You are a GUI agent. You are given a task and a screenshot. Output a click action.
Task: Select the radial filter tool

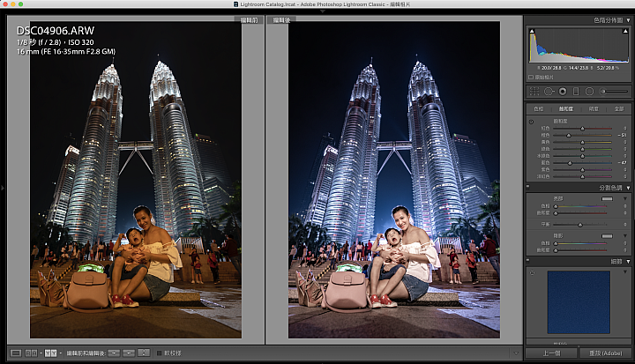pos(590,92)
